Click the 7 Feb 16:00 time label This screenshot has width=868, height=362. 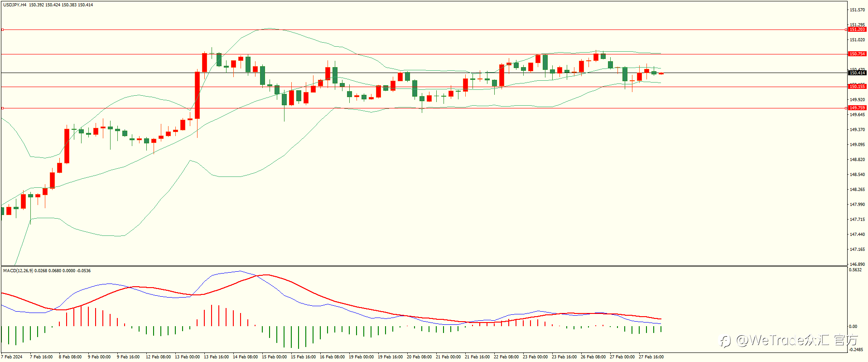tap(41, 357)
